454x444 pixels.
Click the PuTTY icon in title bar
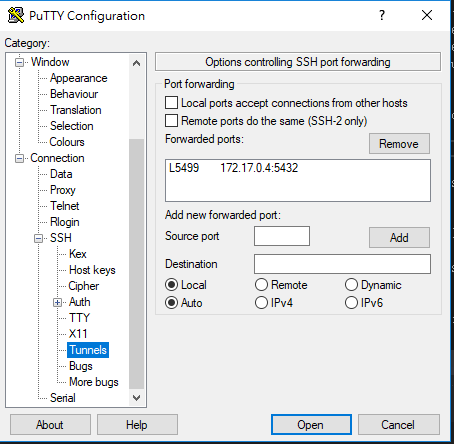(16, 15)
